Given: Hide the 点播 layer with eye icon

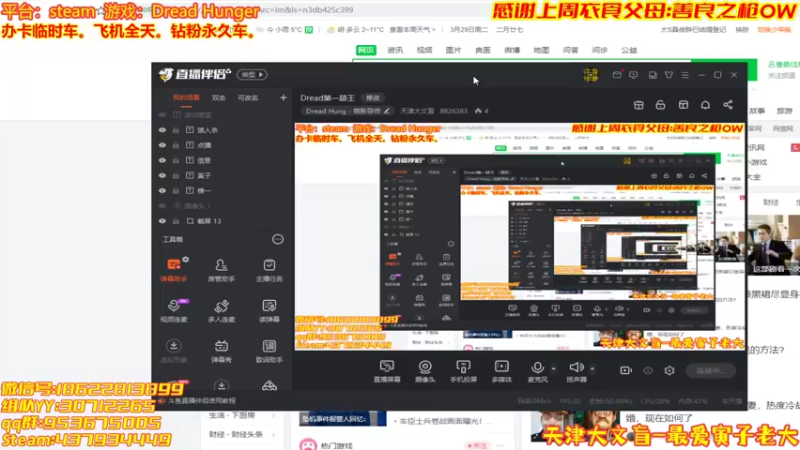Looking at the screenshot, I should 162,145.
